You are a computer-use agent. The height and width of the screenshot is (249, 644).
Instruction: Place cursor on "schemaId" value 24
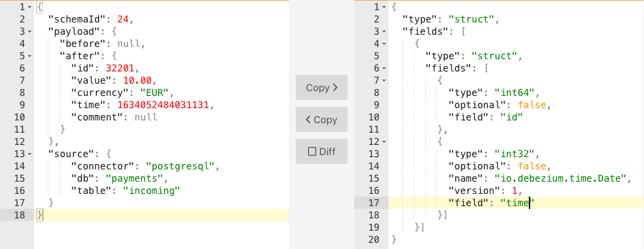(x=123, y=19)
